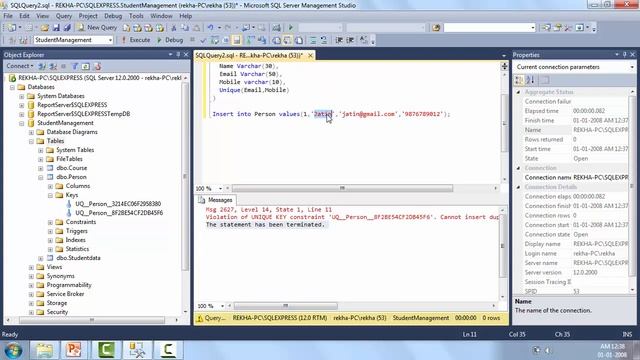Click the Decrease Indent icon
640x360 pixels.
(339, 40)
